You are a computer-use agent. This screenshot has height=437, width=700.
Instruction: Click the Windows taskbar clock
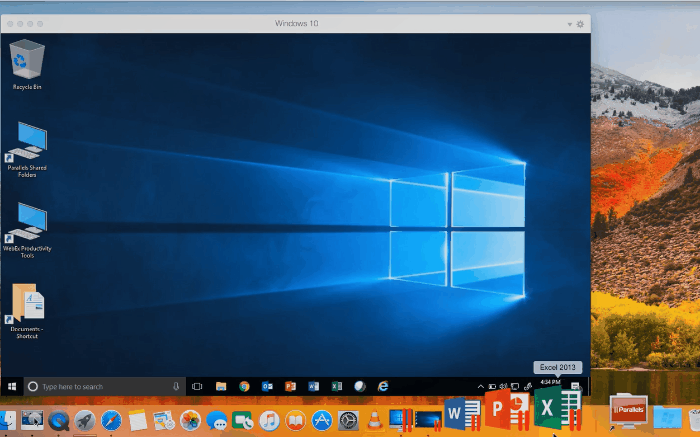[550, 383]
